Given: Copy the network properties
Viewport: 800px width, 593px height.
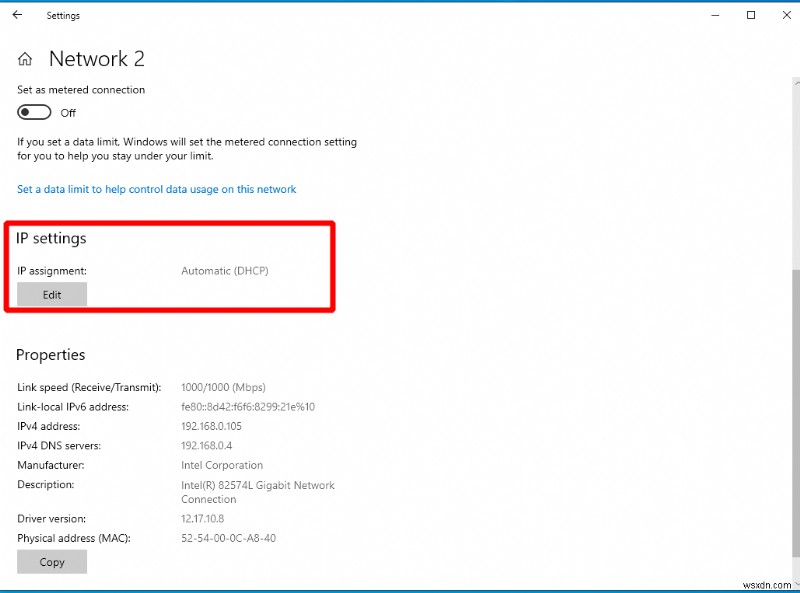Looking at the screenshot, I should click(x=51, y=561).
